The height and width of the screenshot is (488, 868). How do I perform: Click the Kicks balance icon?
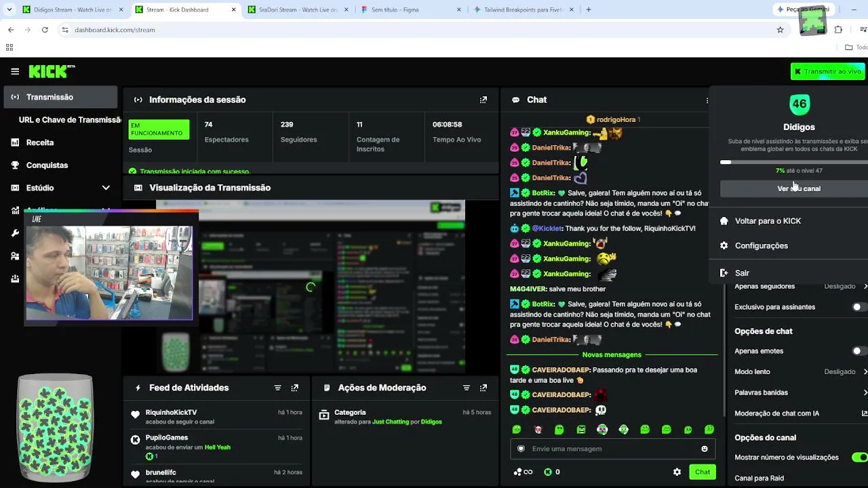click(x=548, y=472)
